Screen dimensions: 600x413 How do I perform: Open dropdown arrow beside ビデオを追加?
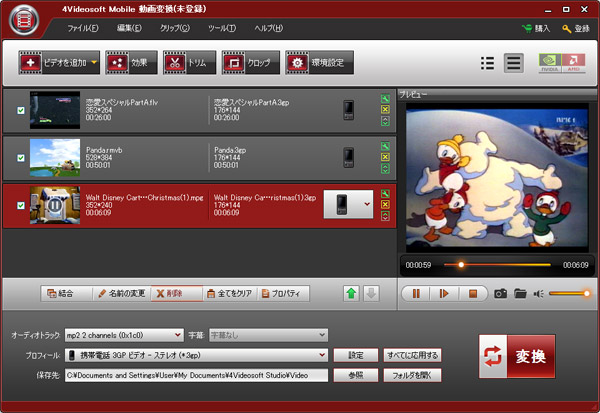95,62
